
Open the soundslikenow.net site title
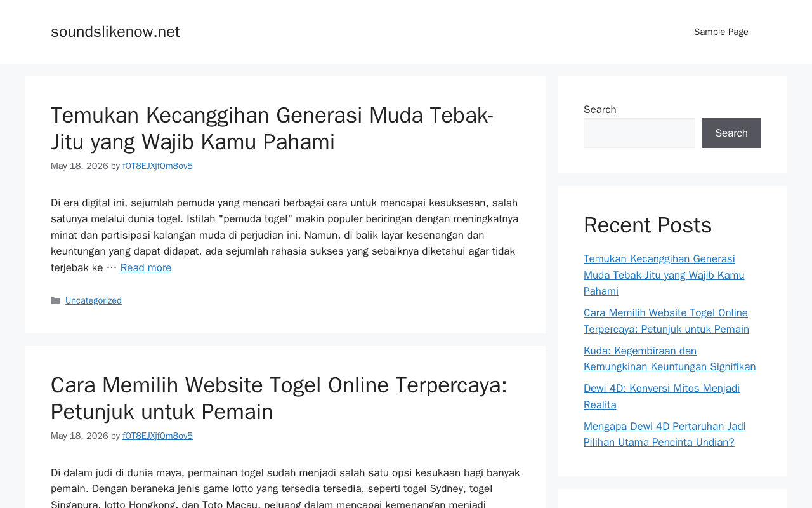[x=115, y=32]
